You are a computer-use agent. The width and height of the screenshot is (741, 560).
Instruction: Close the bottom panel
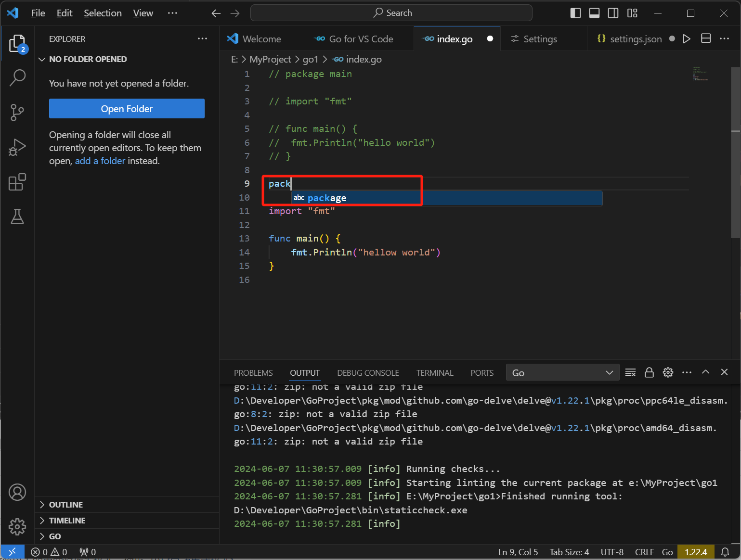point(724,372)
